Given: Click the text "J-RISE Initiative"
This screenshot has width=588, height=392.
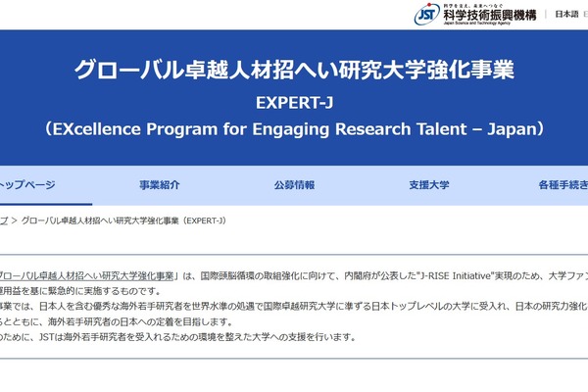Looking at the screenshot, I should [x=456, y=276].
